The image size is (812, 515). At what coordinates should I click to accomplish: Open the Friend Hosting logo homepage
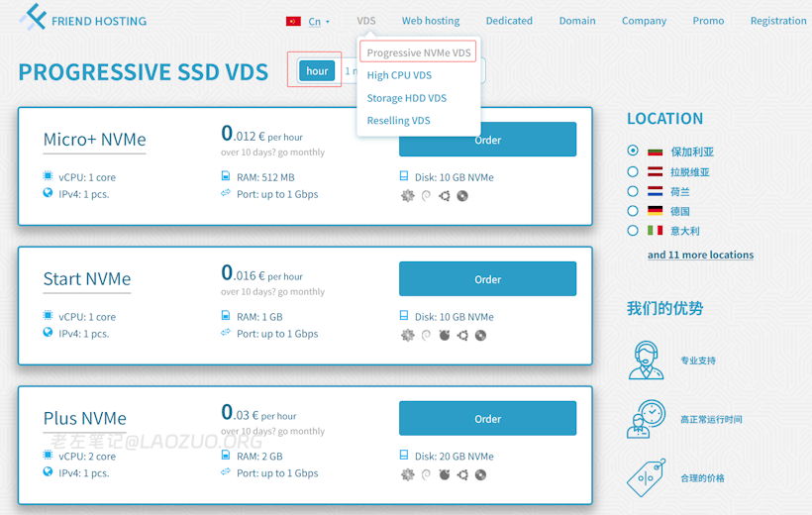pos(83,18)
